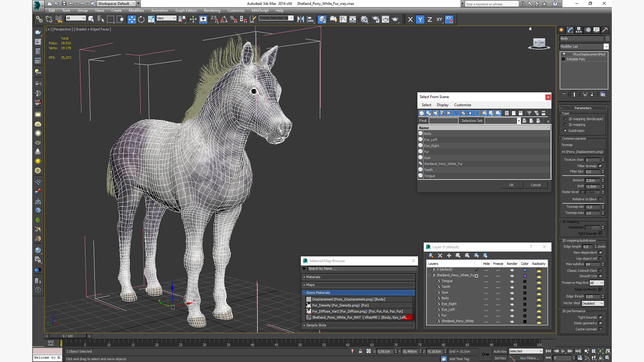Screen dimensions: 644x362
Task: Toggle the View-dependent checkbox
Action: coord(600,252)
